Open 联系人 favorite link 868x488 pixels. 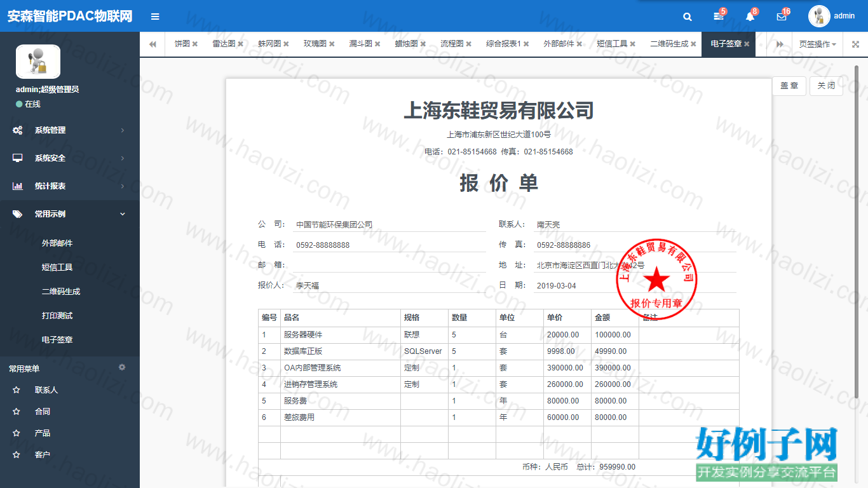coord(46,390)
